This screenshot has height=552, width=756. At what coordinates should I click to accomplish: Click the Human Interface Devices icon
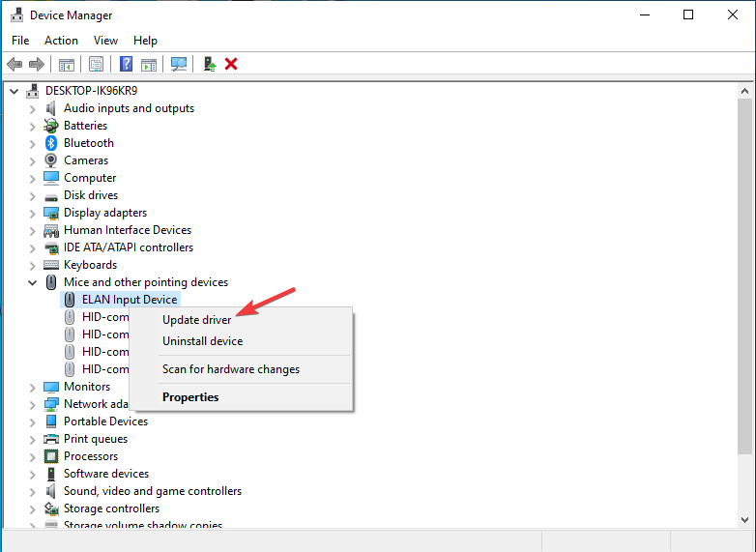(51, 230)
